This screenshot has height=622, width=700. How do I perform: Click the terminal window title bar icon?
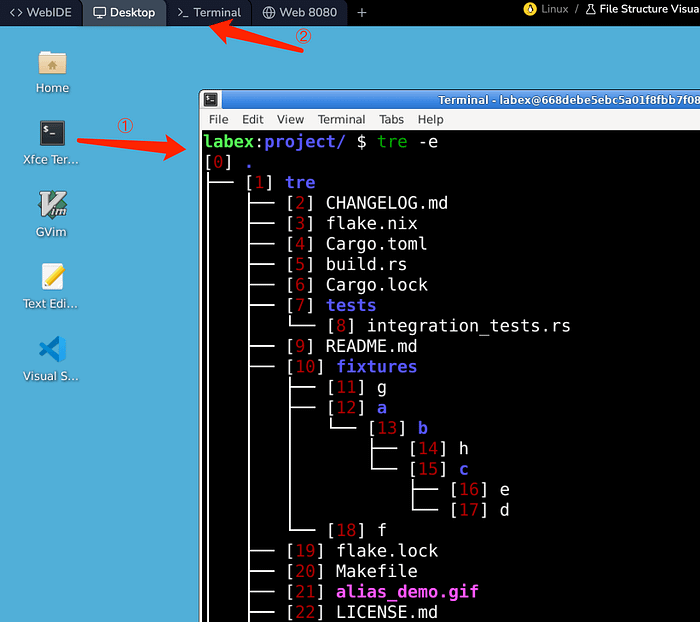(211, 99)
